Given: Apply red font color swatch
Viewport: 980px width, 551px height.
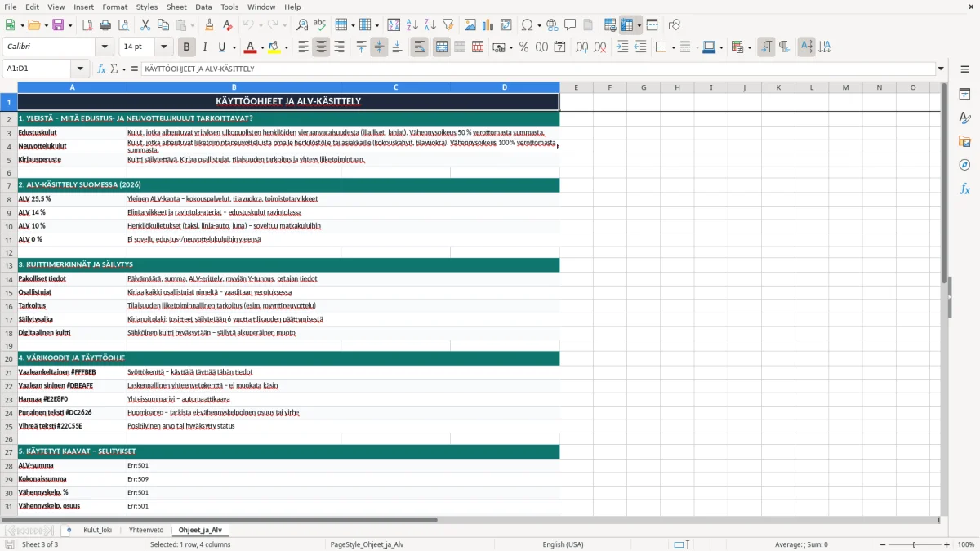Looking at the screenshot, I should [x=251, y=47].
